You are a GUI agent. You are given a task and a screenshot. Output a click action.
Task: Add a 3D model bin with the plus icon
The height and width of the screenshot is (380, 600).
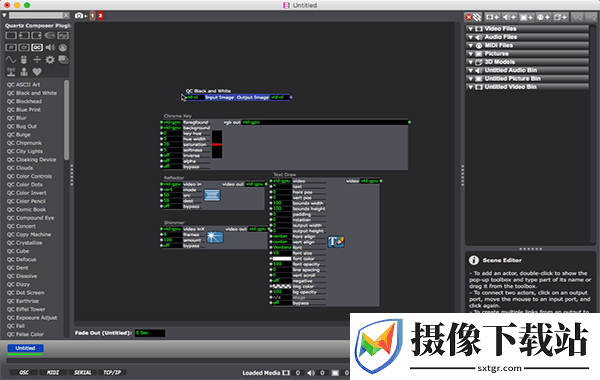[560, 17]
